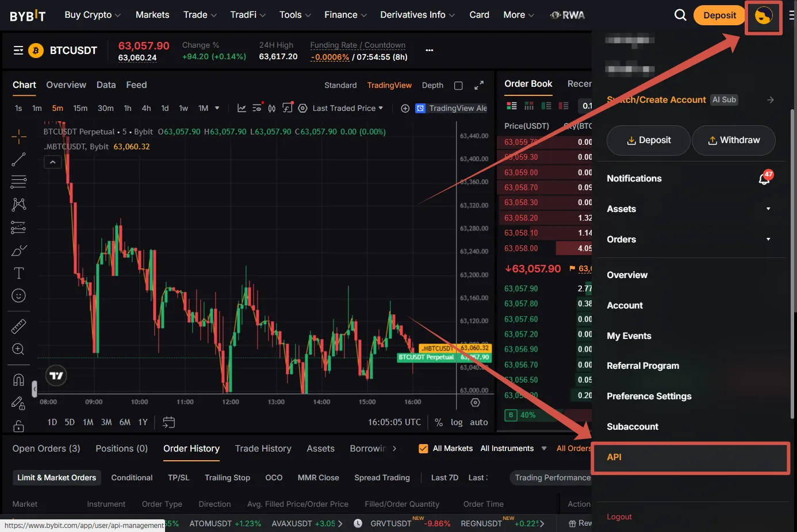Open the forecasting and measurement tools icon
797x532 pixels.
click(x=19, y=228)
